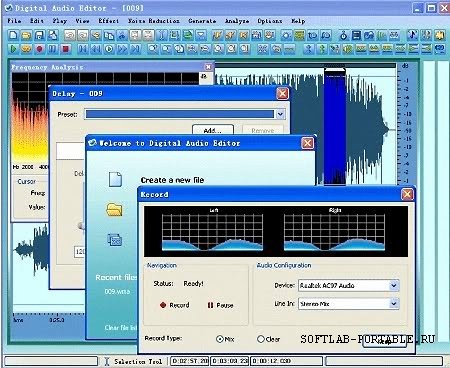Open the Device dropdown Realtek AC97 Audio
The image size is (450, 368).
pyautogui.click(x=394, y=285)
